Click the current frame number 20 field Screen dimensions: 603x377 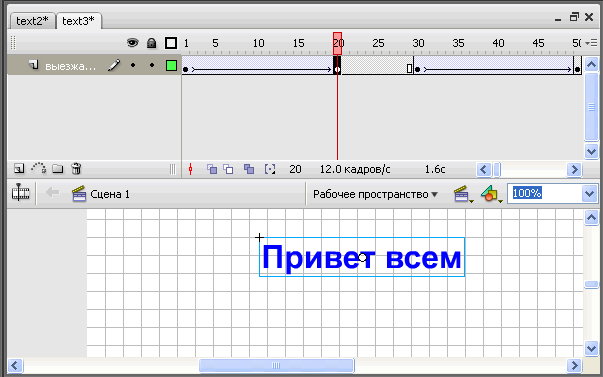coord(295,169)
